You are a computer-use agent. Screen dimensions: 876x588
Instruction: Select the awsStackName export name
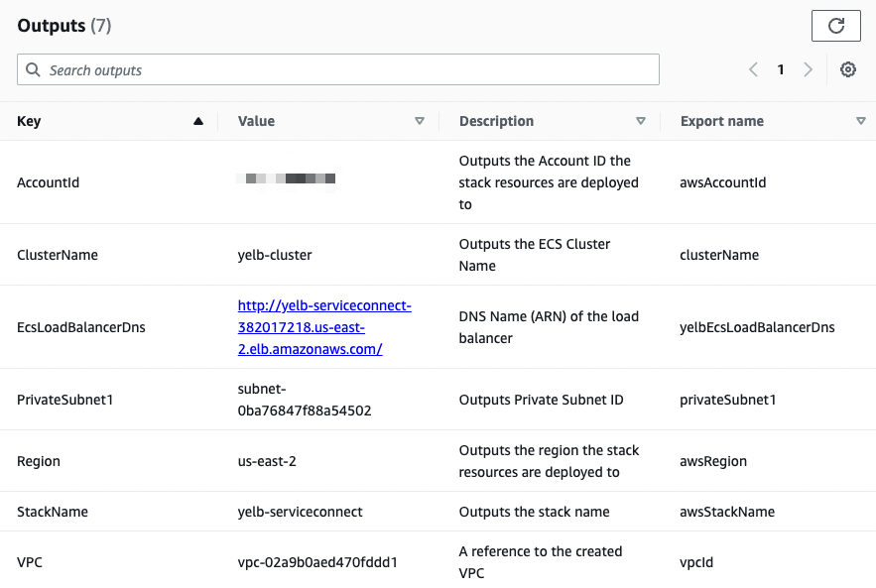(727, 512)
